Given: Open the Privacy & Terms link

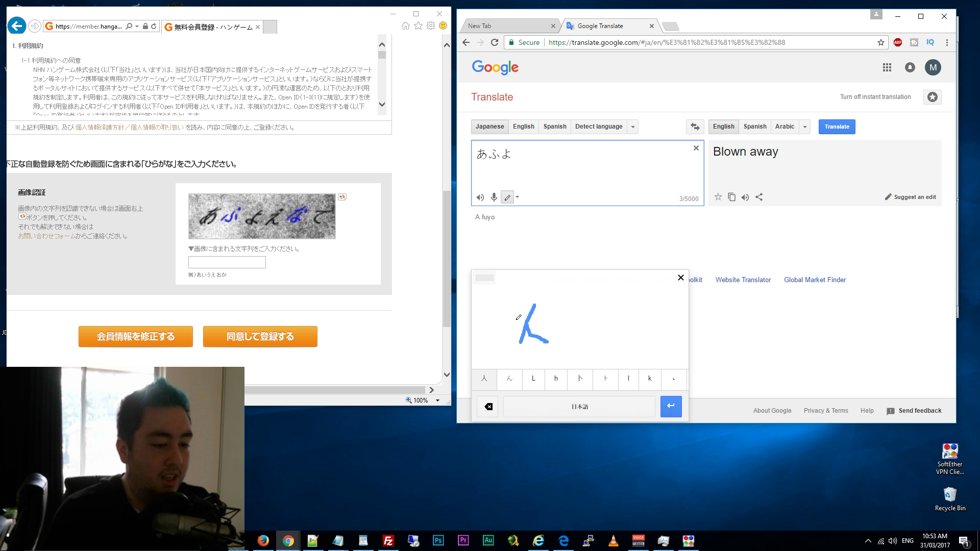Looking at the screenshot, I should point(826,411).
